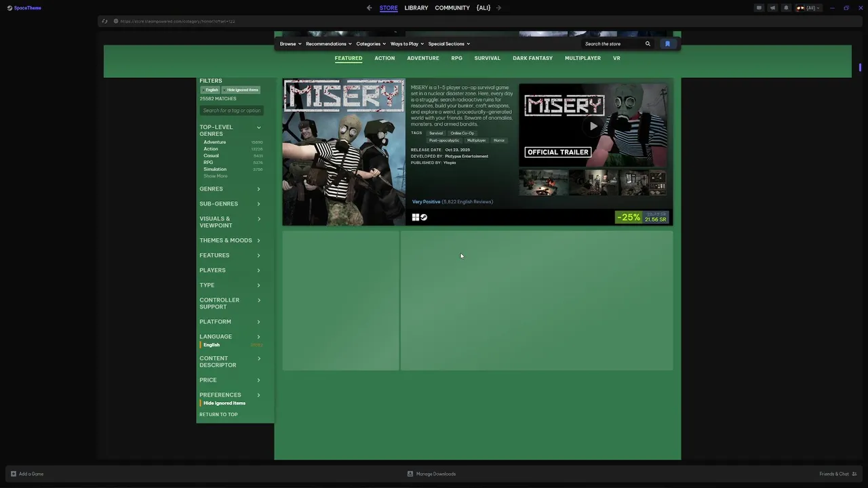Switch to the LIBRARY tab
This screenshot has height=488, width=868.
coord(416,8)
